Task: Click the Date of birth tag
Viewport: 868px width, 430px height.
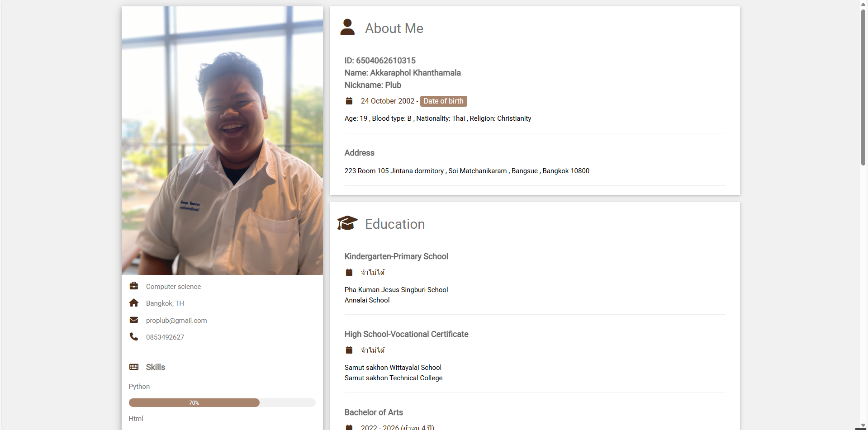Action: [443, 101]
